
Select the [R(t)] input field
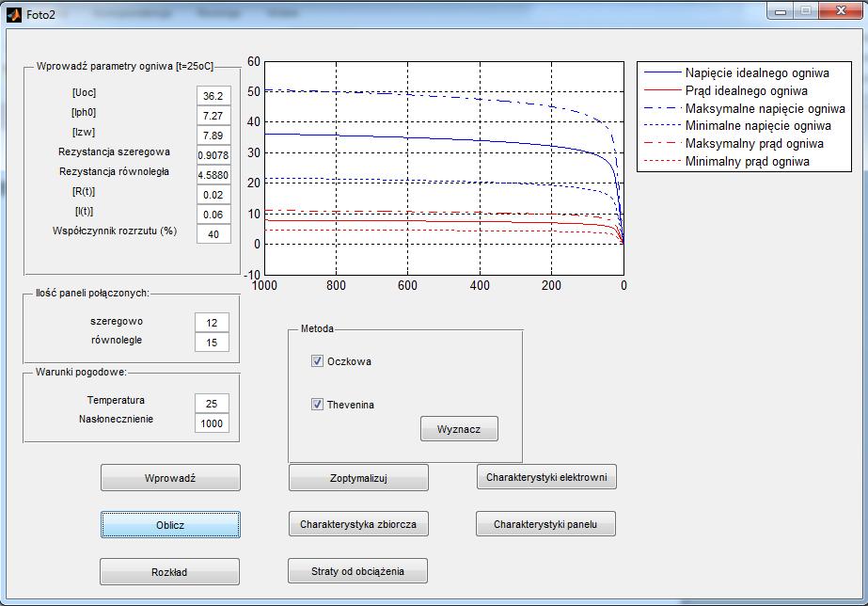[213, 195]
